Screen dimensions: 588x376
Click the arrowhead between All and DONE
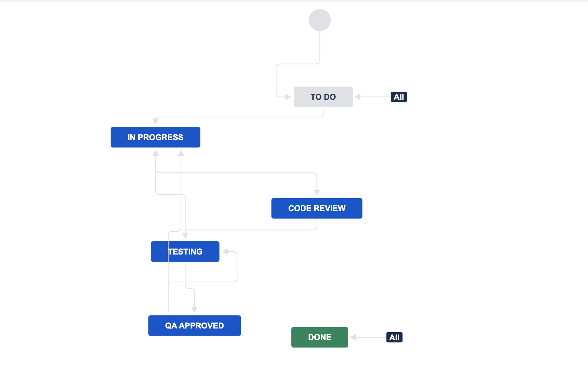tap(353, 337)
